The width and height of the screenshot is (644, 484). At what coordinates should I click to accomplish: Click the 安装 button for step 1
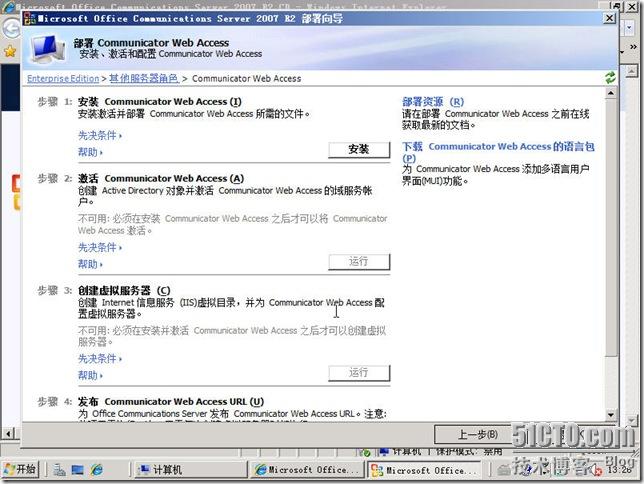tap(359, 150)
